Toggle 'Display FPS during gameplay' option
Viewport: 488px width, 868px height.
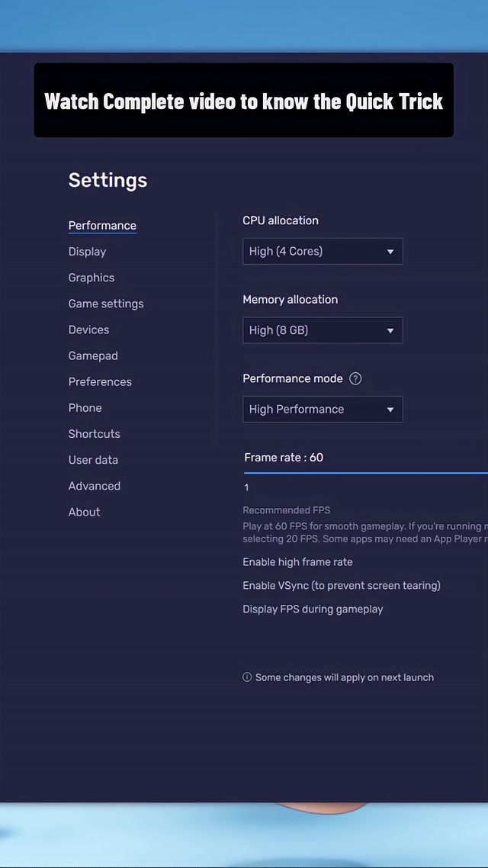[313, 609]
